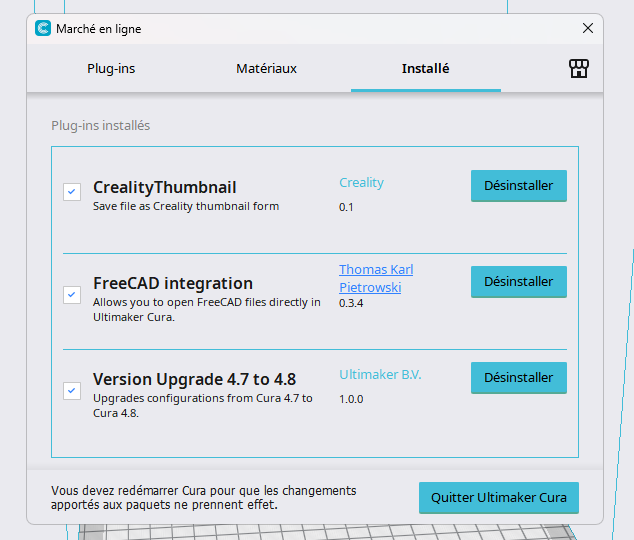Select the Installé tab
Screen dimensions: 634x540
pos(425,69)
